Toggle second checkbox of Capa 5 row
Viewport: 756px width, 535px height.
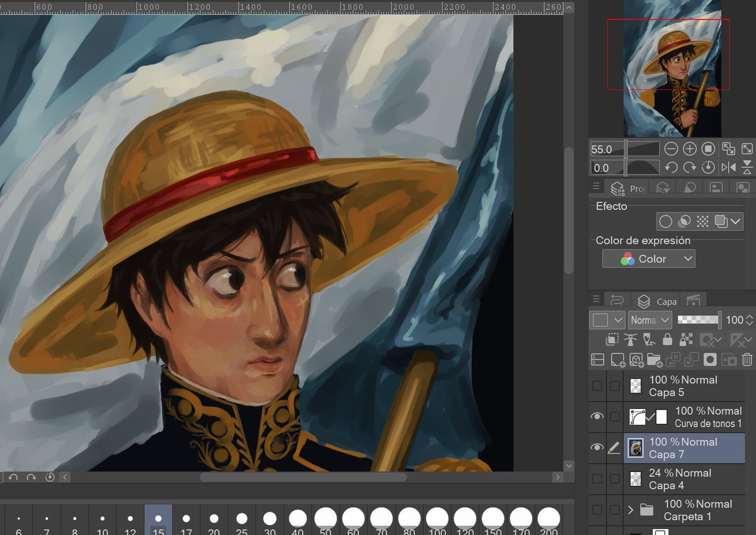click(x=615, y=386)
